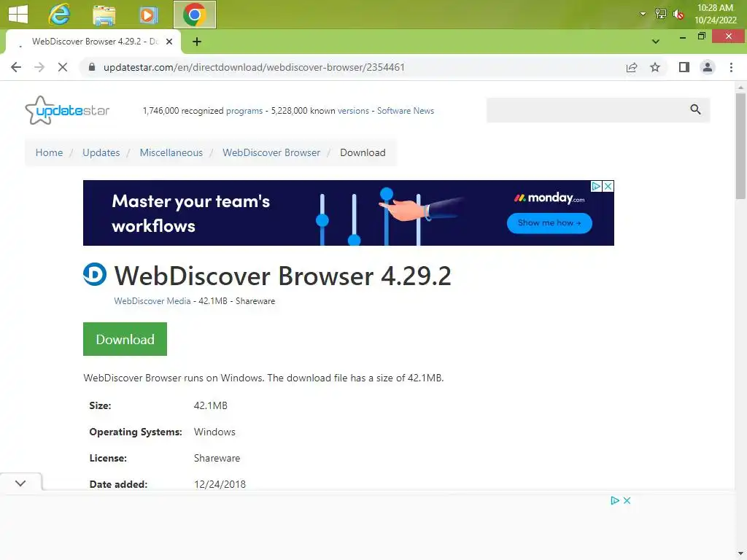
Task: Open the network status tray icon
Action: pos(660,14)
